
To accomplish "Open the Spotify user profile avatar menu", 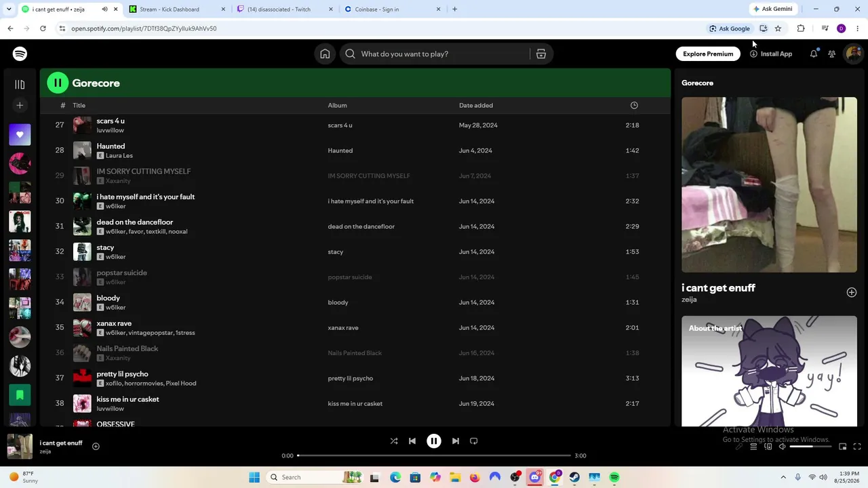I will pyautogui.click(x=853, y=54).
